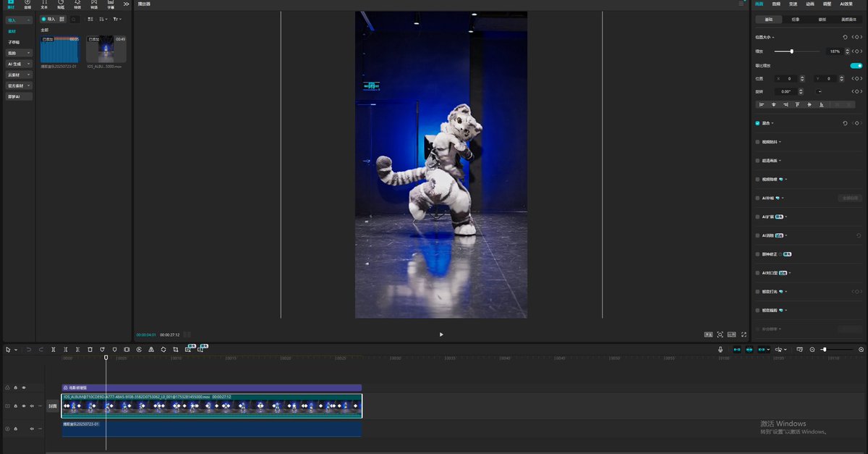Select the 抠像 sub-tab
Image resolution: width=868 pixels, height=454 pixels.
click(795, 20)
